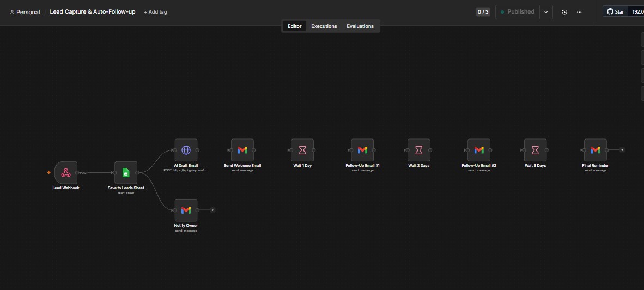Click the Wait 1 Day label
The image size is (644, 290).
302,165
